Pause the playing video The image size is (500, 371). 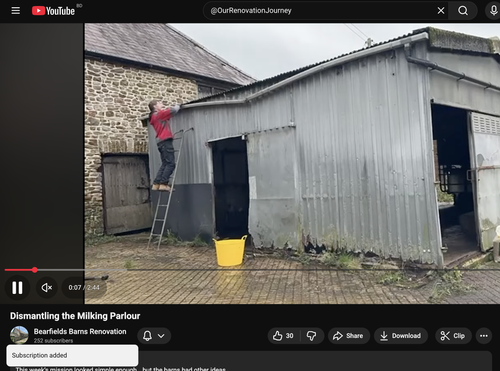coord(17,287)
